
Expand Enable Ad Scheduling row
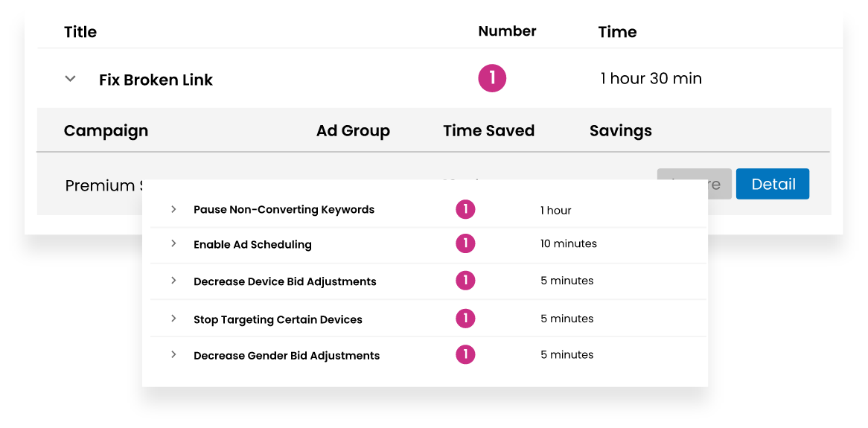pos(173,243)
